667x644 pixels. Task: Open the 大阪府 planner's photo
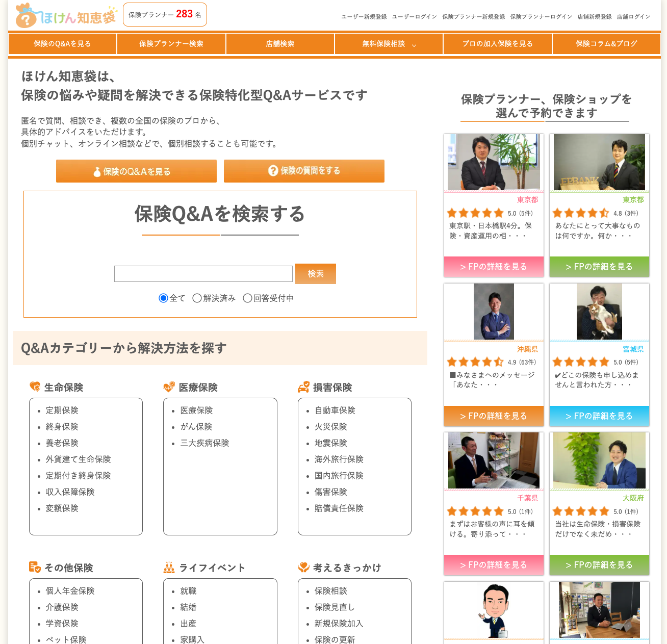(x=599, y=460)
